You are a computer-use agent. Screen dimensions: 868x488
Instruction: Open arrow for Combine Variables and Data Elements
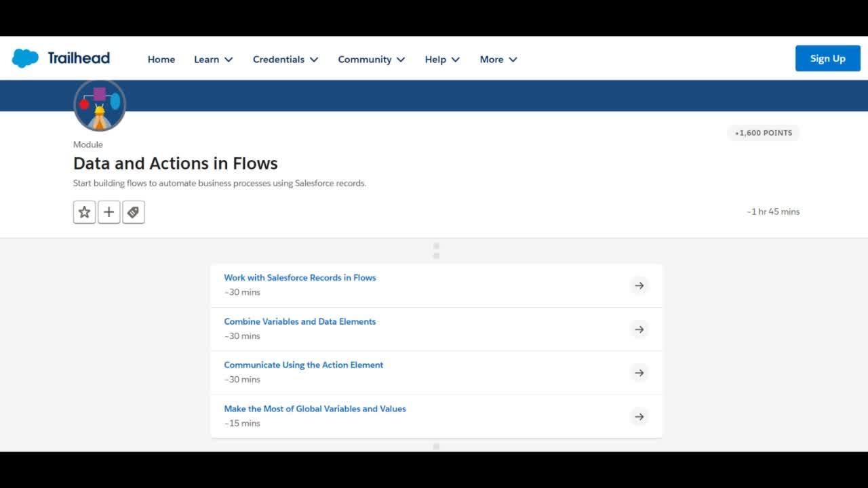pyautogui.click(x=639, y=329)
